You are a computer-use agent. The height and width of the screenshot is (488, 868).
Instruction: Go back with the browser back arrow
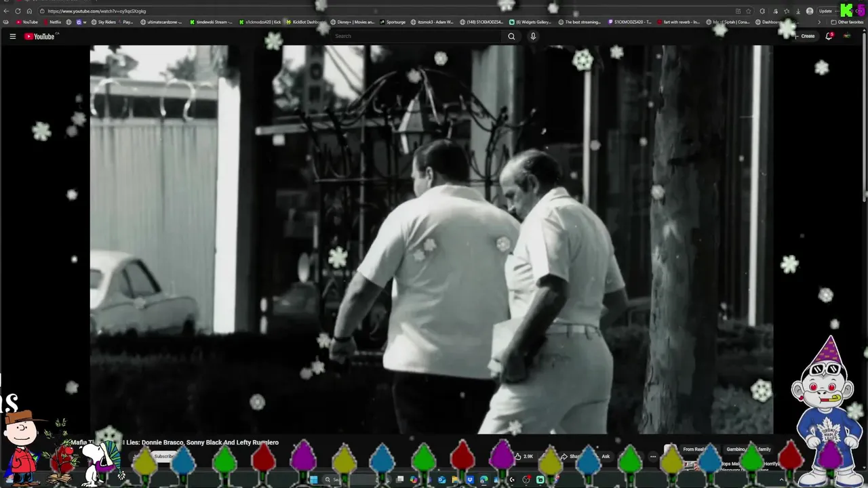7,11
